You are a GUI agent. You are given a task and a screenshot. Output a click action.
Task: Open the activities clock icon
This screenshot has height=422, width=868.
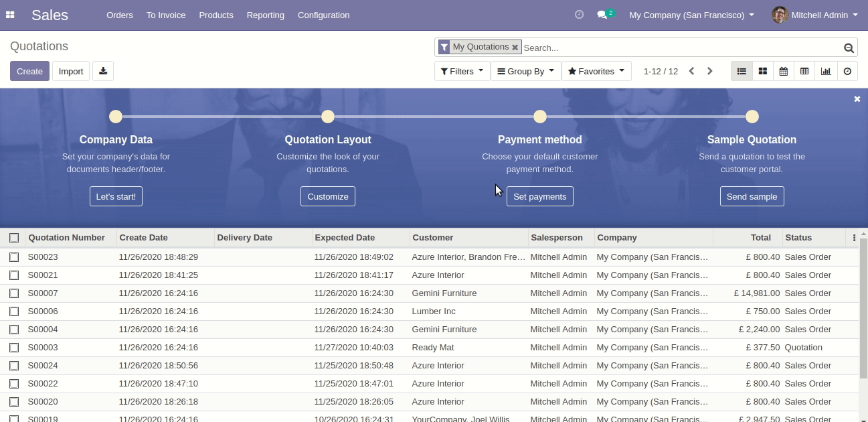tap(580, 14)
